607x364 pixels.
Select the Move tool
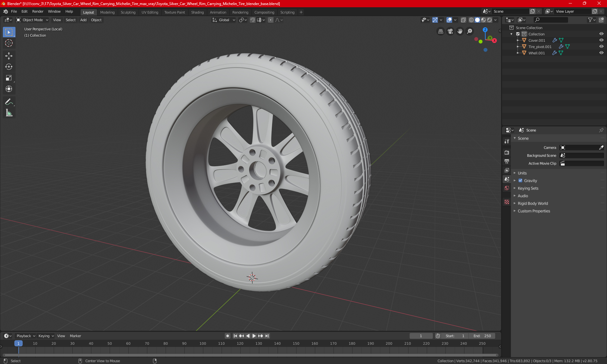tap(9, 56)
